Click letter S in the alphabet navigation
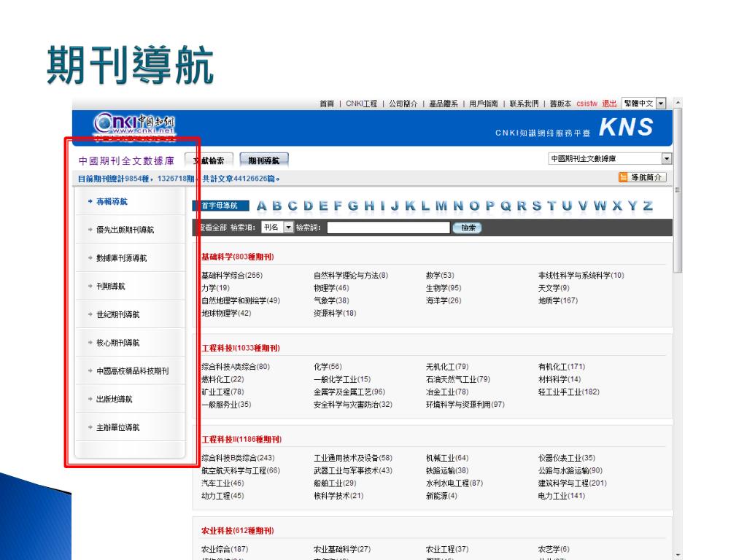The image size is (747, 560). (x=537, y=206)
